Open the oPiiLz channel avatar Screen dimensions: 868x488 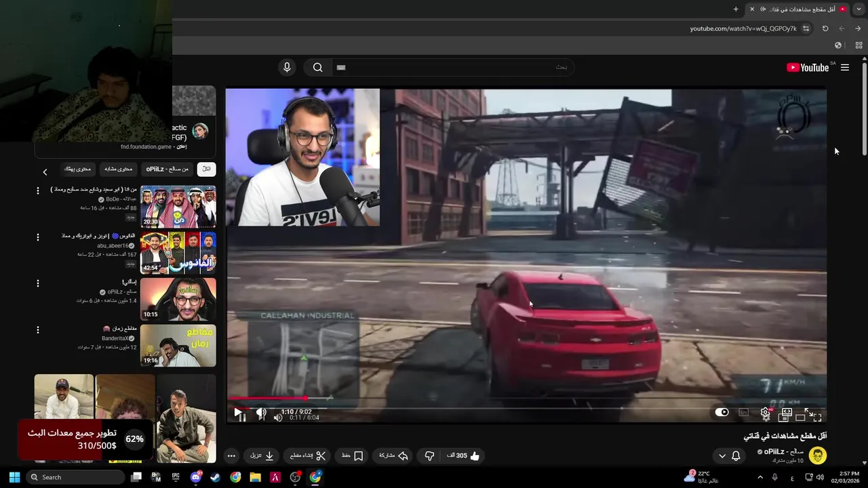coord(818,455)
